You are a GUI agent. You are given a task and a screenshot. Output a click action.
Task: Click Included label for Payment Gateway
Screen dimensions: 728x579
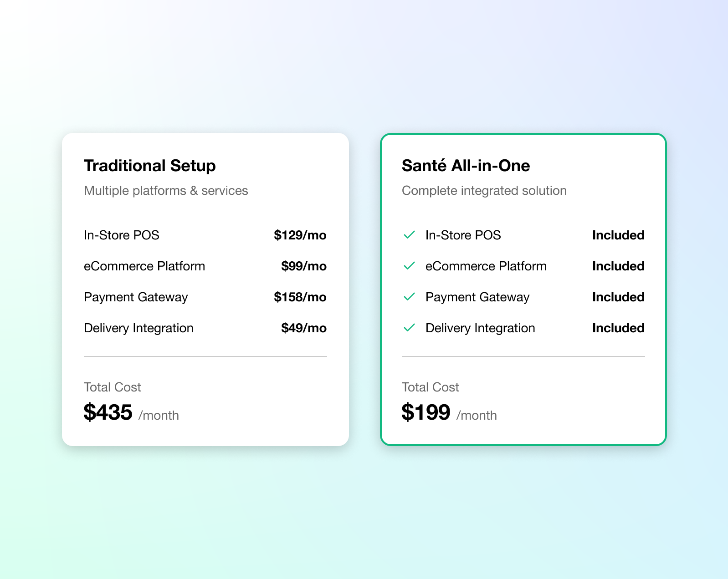[618, 297]
